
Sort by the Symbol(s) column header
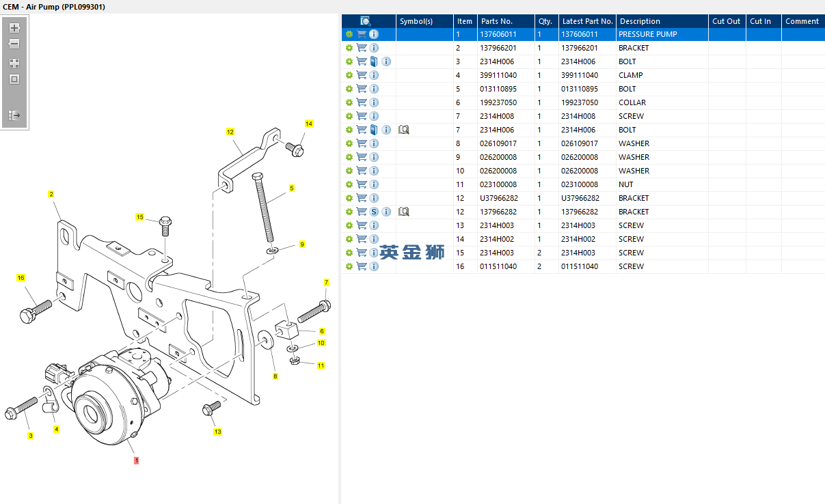click(x=424, y=21)
